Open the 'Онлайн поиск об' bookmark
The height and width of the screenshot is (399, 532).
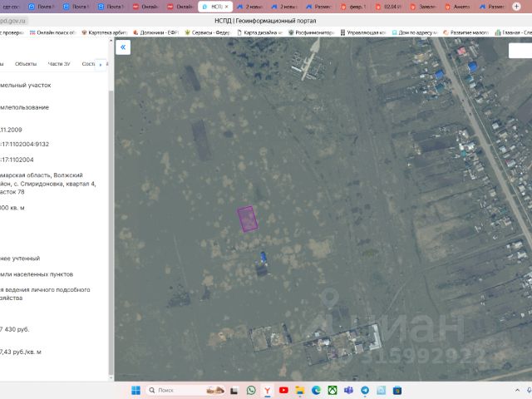52,32
